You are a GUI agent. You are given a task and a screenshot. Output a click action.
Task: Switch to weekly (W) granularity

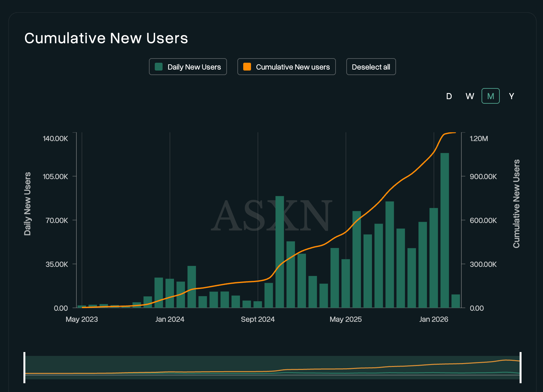click(x=470, y=96)
